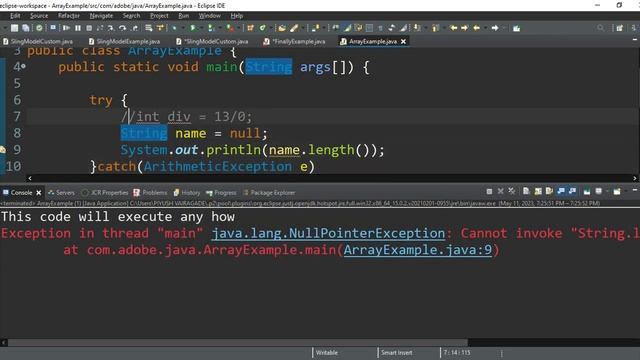Open the External Tools dropdown arrow

coord(238,28)
